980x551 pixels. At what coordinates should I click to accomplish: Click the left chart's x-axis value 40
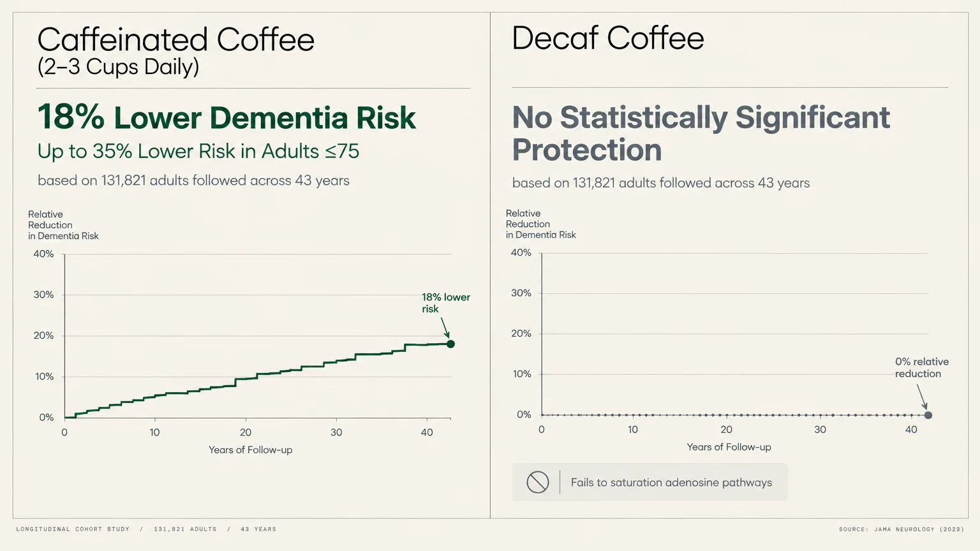click(427, 432)
